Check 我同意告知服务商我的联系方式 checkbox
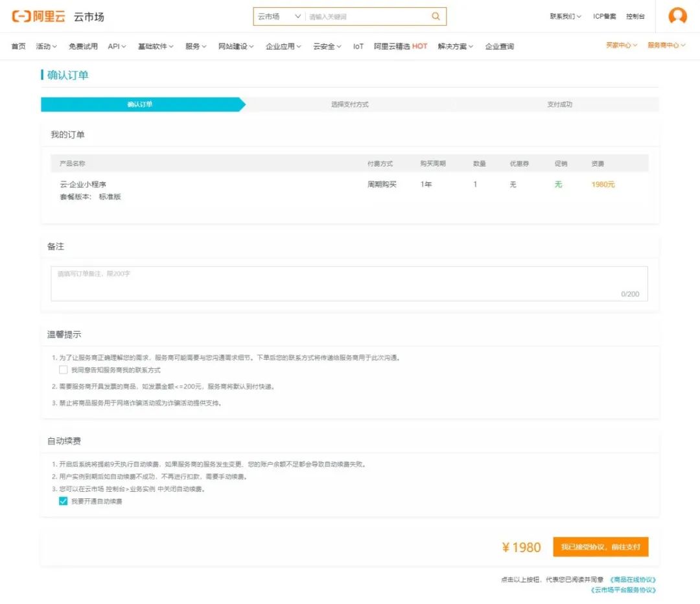 [64, 370]
